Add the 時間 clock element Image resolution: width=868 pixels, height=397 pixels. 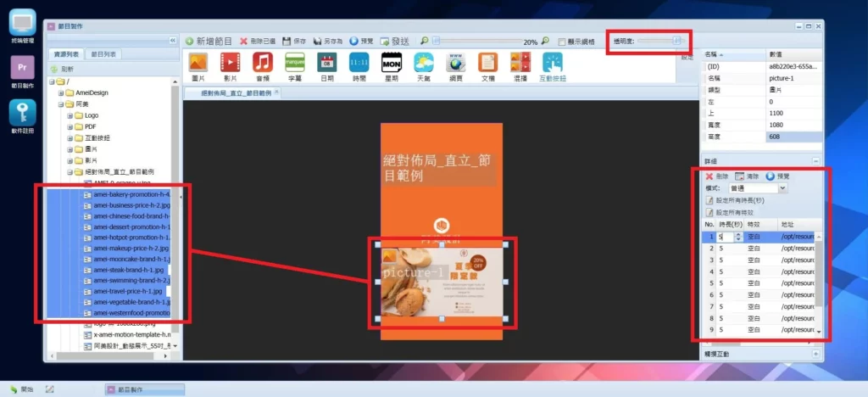(x=359, y=64)
